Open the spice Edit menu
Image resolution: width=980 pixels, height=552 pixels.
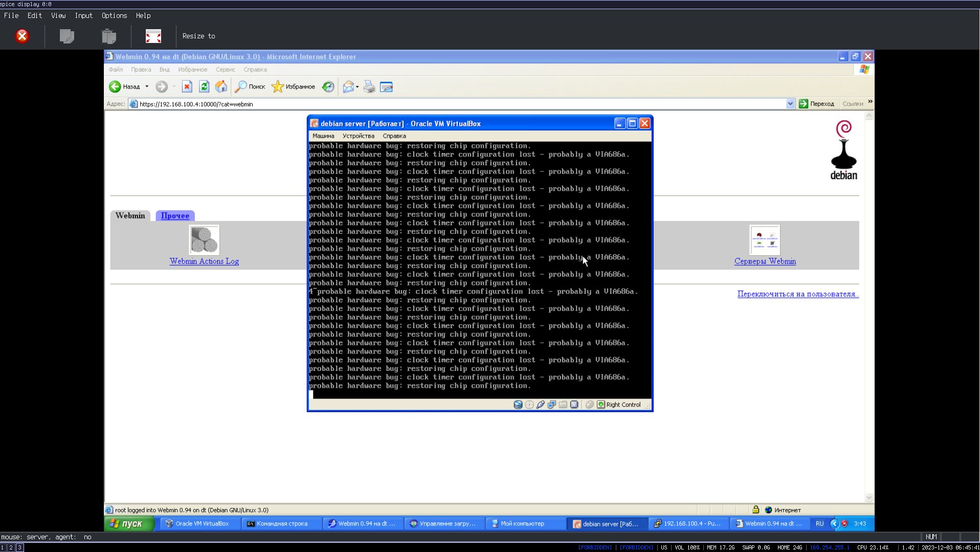point(34,15)
